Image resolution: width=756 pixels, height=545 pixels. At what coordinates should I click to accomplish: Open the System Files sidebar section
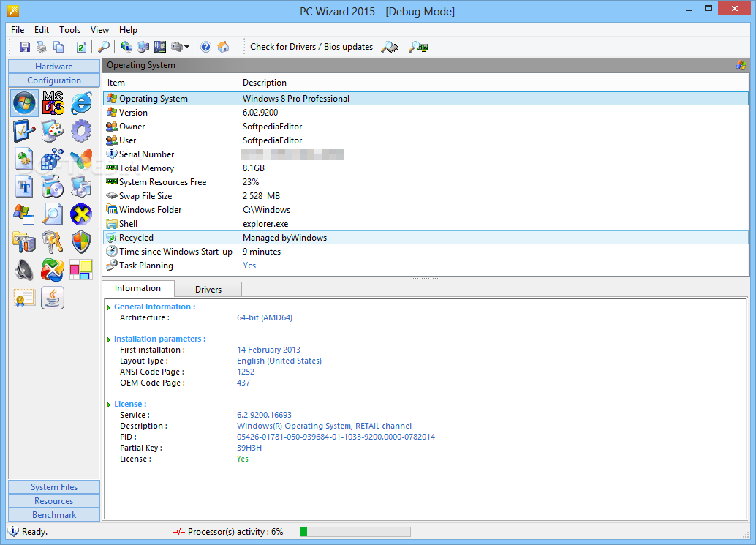tap(54, 487)
